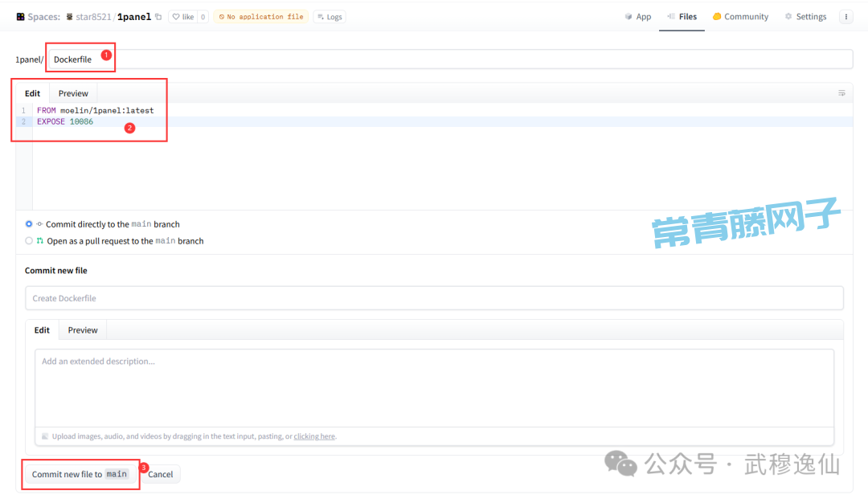
Task: Switch to code editor Preview tab
Action: coord(73,93)
